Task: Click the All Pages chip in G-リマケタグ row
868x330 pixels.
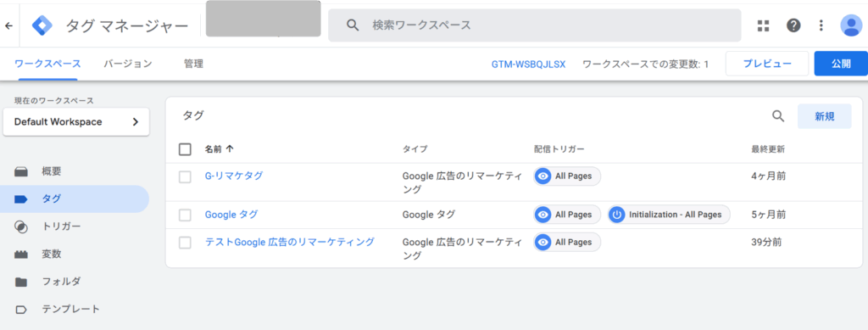Action: tap(567, 176)
